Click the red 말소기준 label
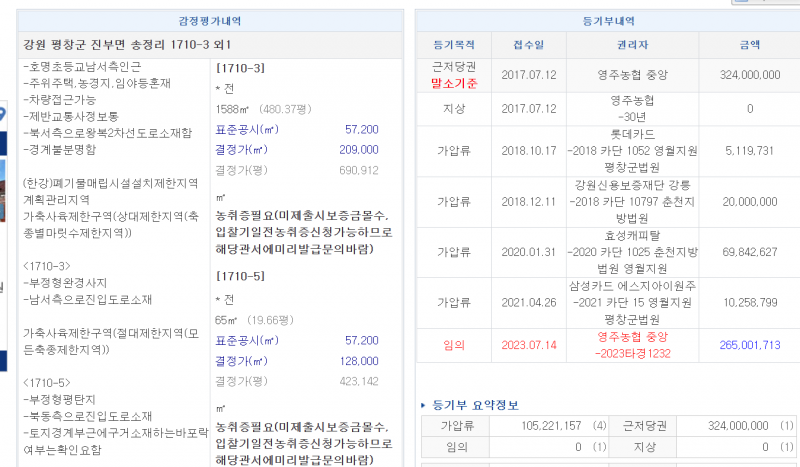This screenshot has height=467, width=800. (455, 82)
